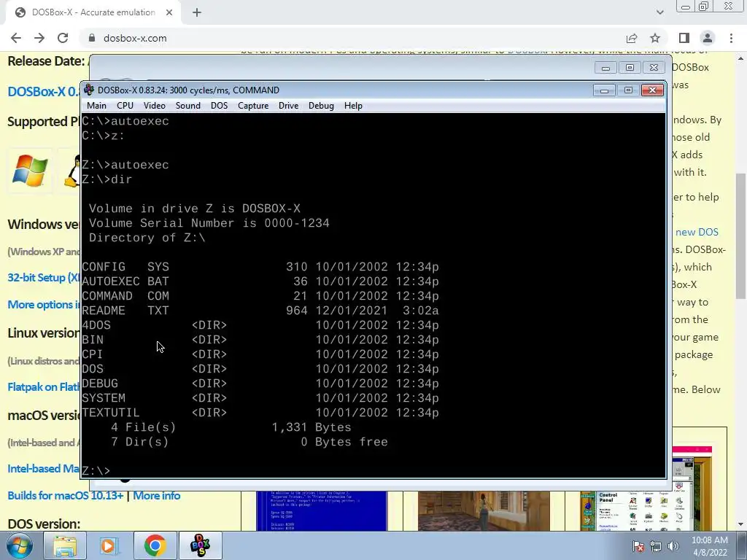747x560 pixels.
Task: Bookmark this page with the star icon
Action: [x=655, y=38]
